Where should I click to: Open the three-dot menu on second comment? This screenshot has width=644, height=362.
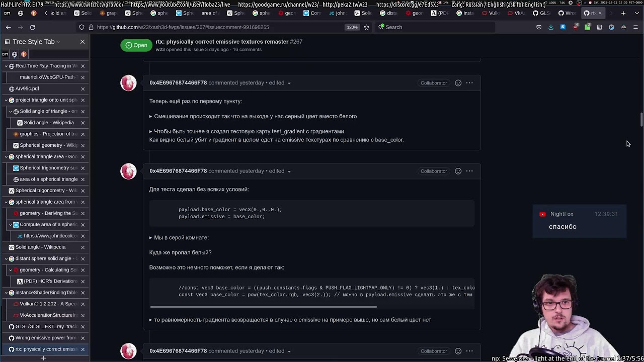(469, 171)
